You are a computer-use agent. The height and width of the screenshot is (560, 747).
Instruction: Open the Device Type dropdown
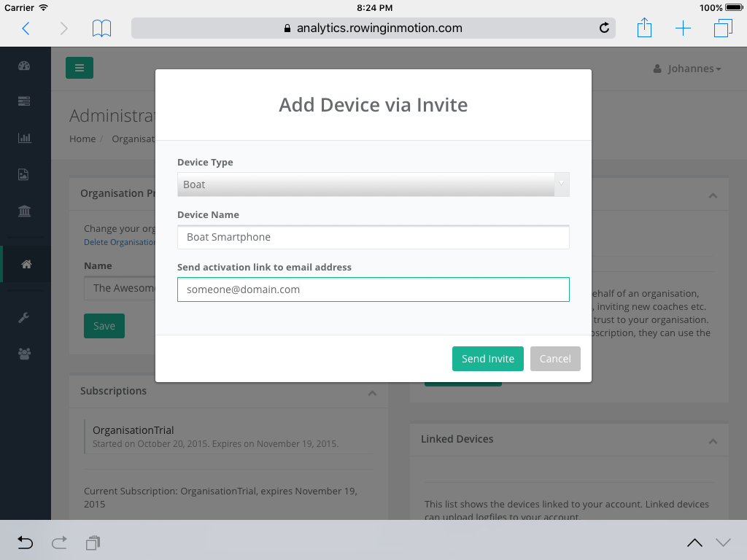click(x=373, y=184)
